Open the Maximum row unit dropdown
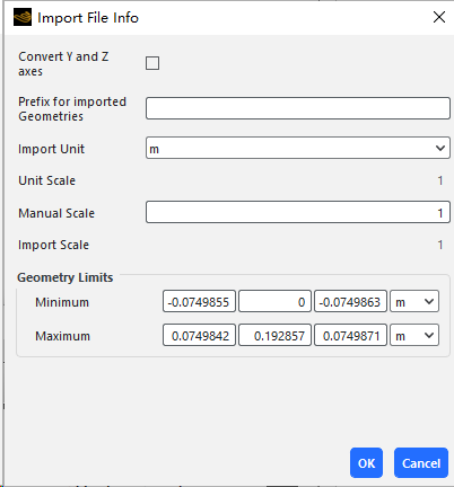This screenshot has width=454, height=488. 414,335
